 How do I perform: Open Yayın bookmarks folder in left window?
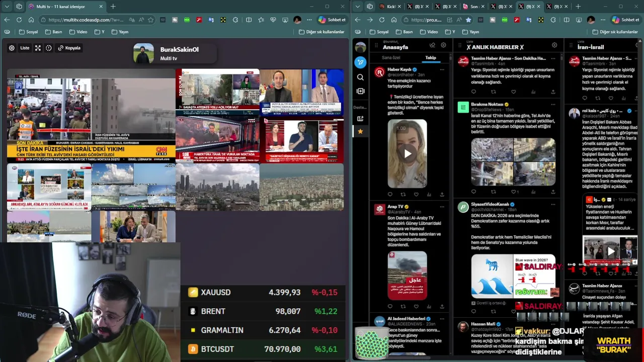point(120,32)
